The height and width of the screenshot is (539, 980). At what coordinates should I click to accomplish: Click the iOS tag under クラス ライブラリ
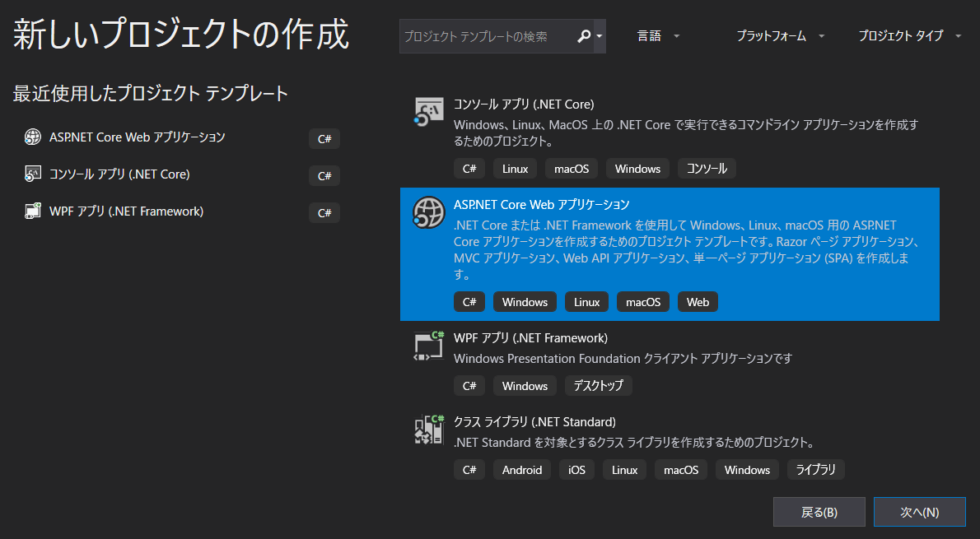pyautogui.click(x=576, y=470)
